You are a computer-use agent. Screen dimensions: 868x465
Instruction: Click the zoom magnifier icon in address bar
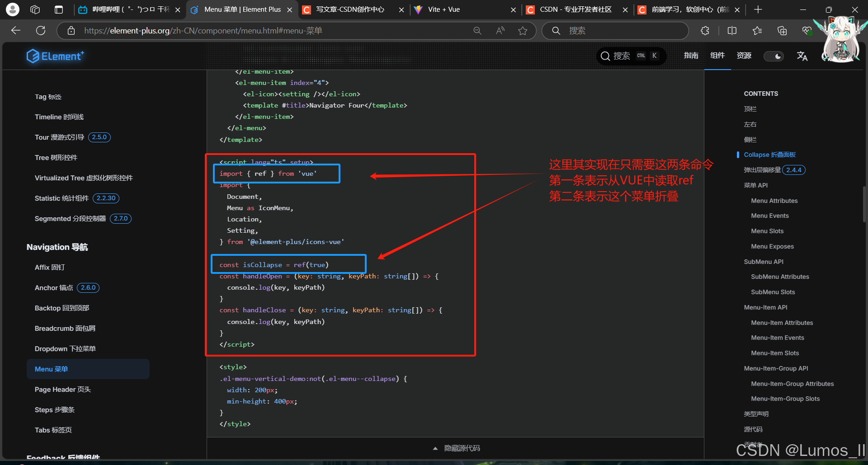pyautogui.click(x=477, y=31)
